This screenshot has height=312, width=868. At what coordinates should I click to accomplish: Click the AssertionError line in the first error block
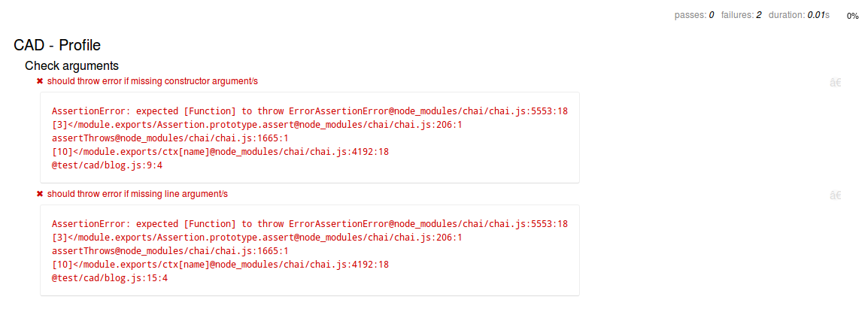coord(309,111)
